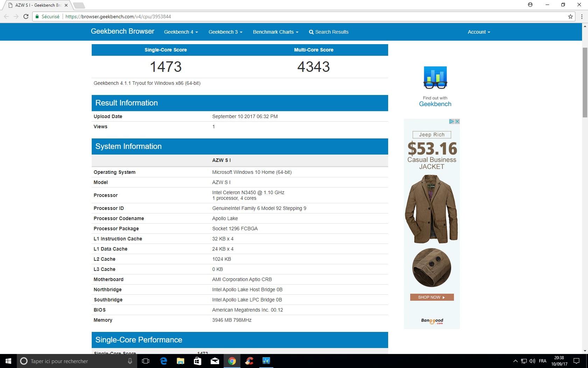Open the Benchmark Charts dropdown
This screenshot has width=588, height=368.
click(276, 32)
